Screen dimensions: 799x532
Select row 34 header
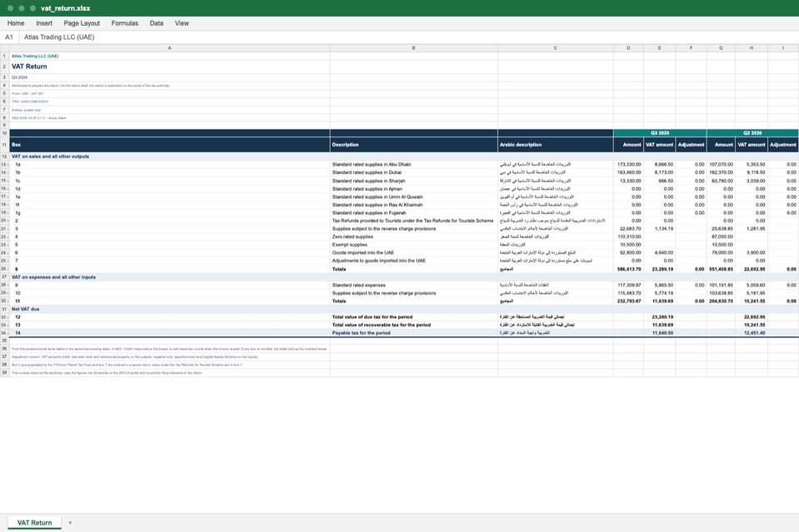click(x=5, y=333)
